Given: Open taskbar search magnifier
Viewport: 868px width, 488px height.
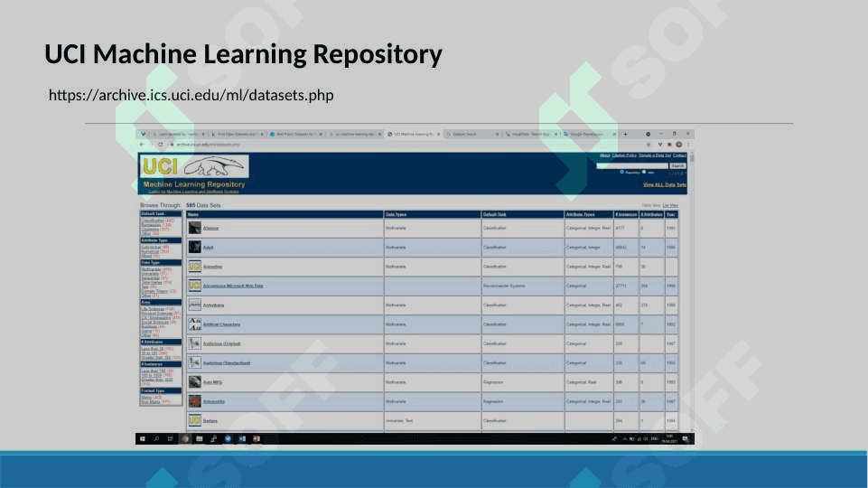Looking at the screenshot, I should tap(156, 438).
